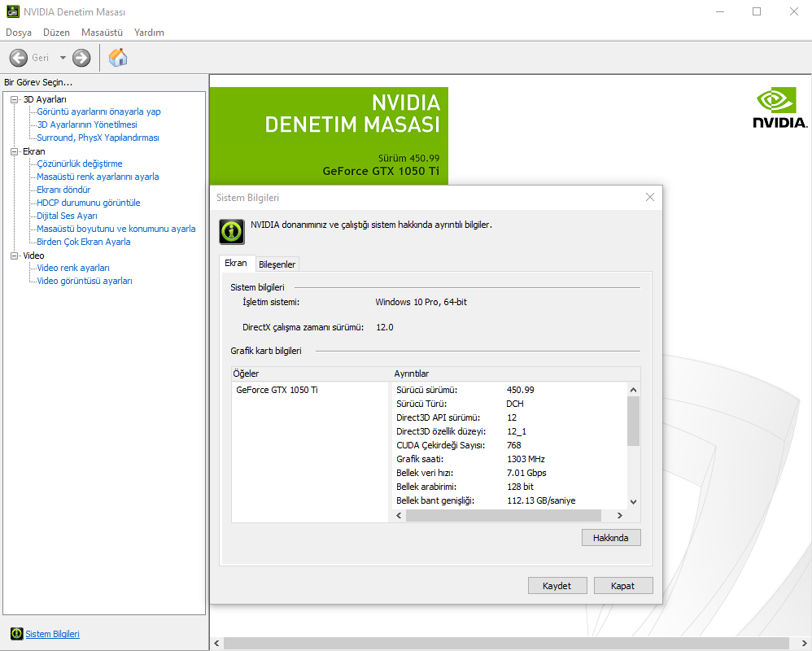Open Görüntü ayarlarını önayarla yap
812x651 pixels.
click(98, 111)
